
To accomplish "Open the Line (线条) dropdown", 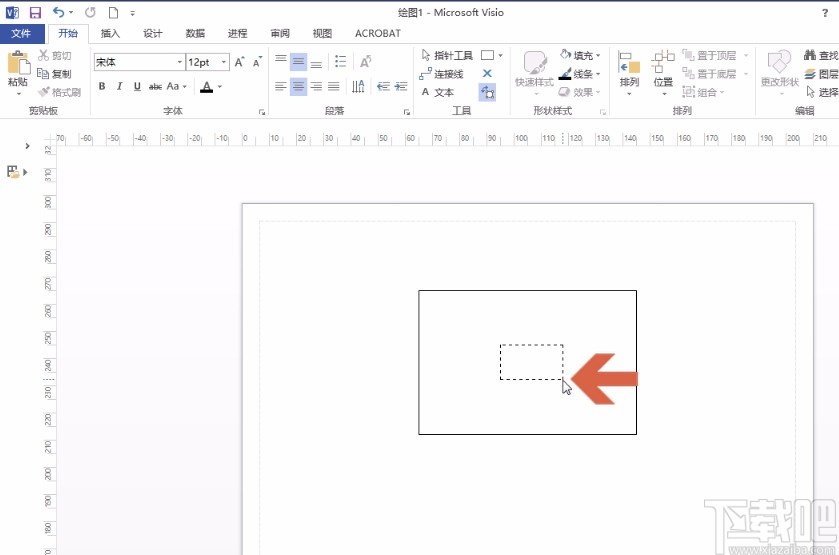I will coord(580,73).
